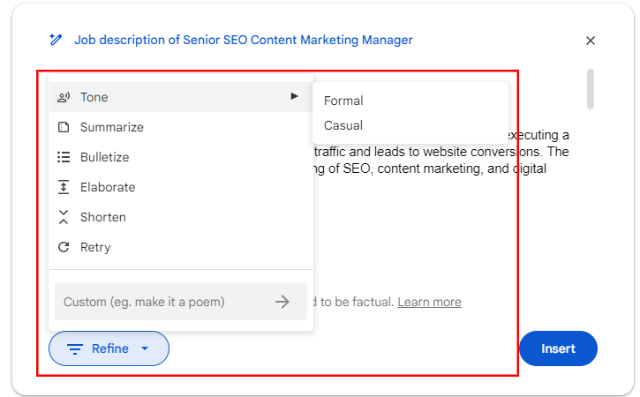640x397 pixels.
Task: Select Elaborate from the refine menu
Action: (180, 187)
